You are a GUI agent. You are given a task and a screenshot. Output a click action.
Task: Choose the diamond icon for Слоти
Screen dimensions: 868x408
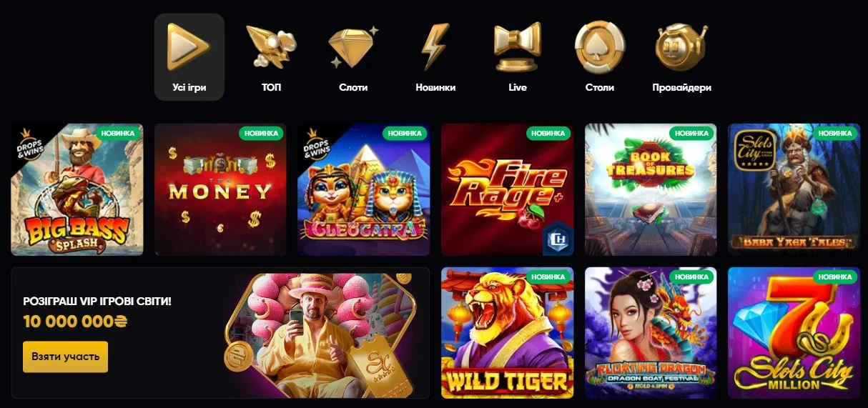click(353, 46)
